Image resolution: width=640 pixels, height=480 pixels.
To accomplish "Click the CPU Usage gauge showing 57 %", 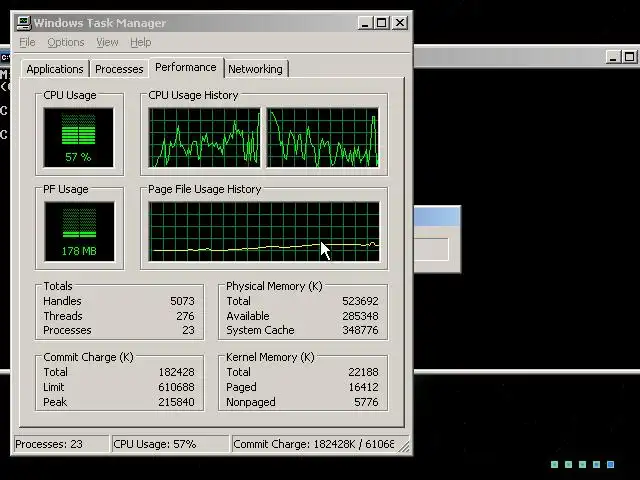I will [78, 138].
